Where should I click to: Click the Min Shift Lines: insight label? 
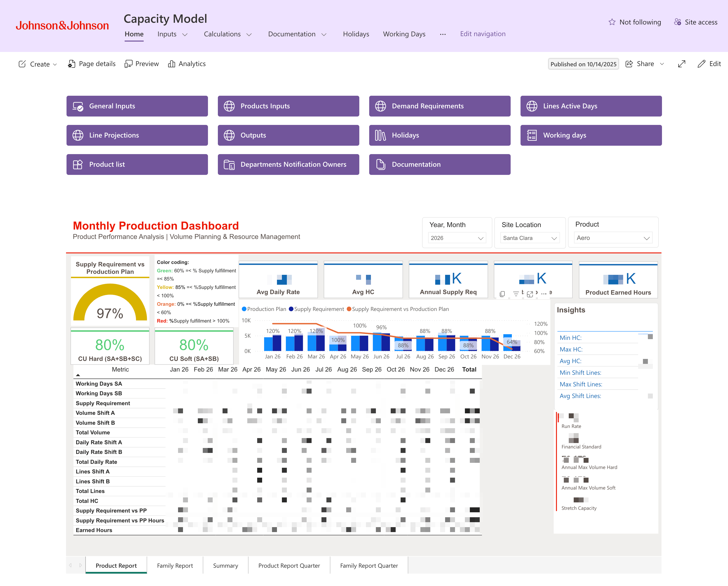[580, 373]
